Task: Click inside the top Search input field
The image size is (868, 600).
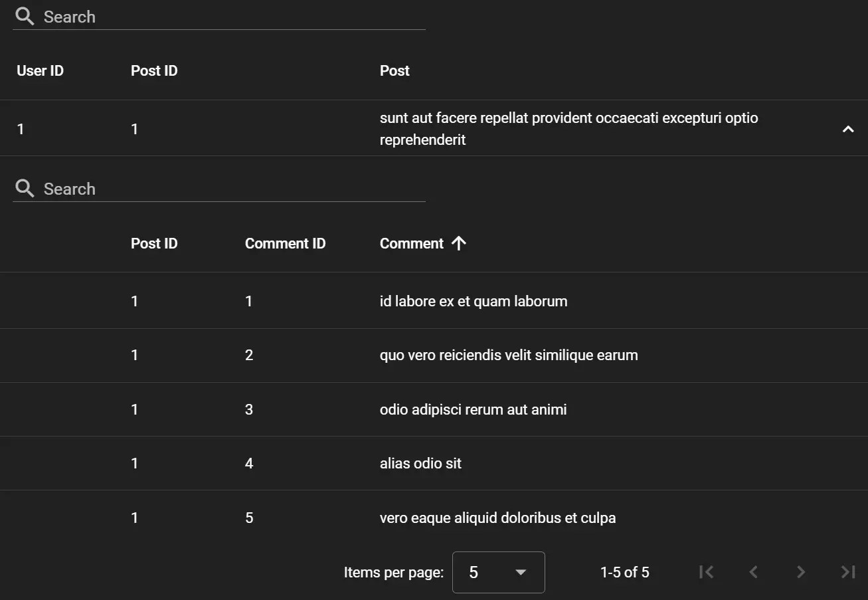Action: tap(199, 17)
